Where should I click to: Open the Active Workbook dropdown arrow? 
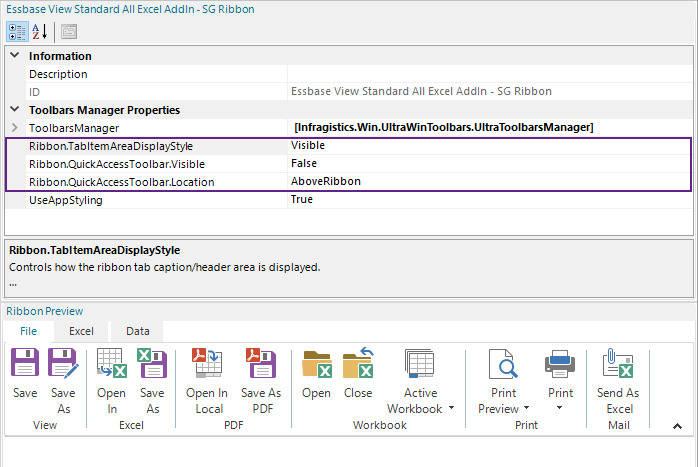[451, 408]
